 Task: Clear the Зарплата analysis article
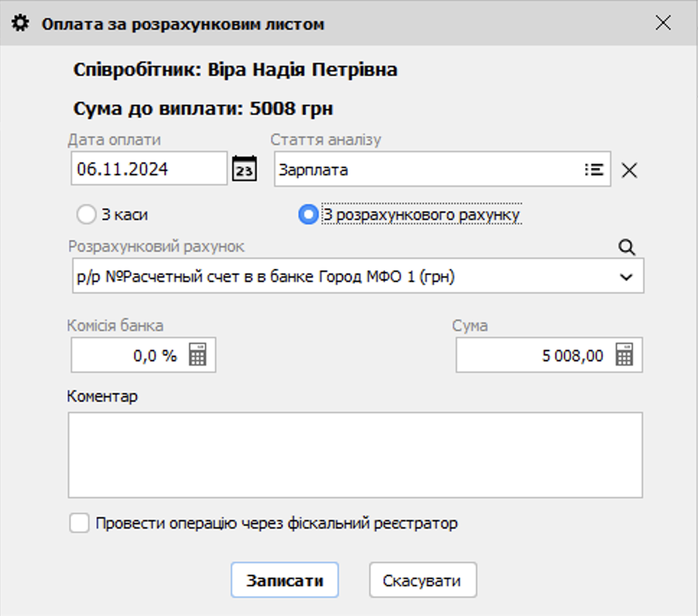coord(629,170)
